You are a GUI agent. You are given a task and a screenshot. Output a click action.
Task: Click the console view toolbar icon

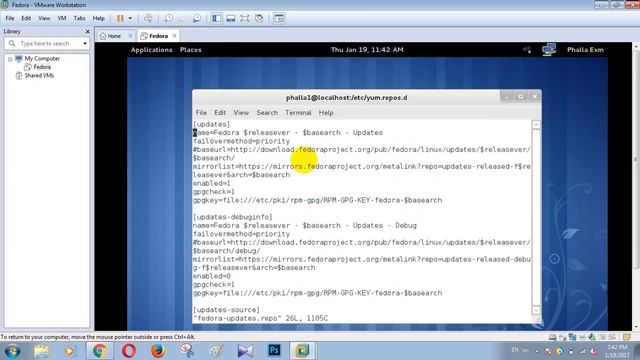279,18
